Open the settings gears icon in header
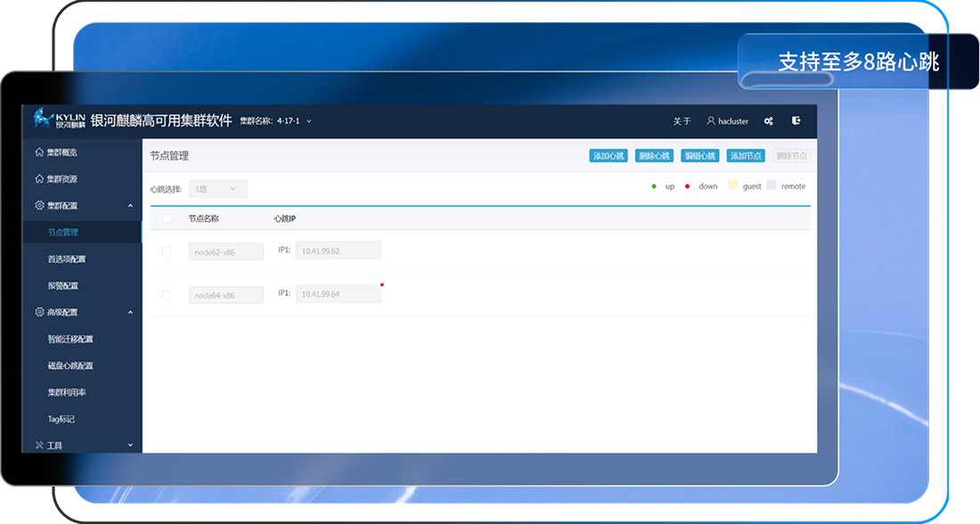This screenshot has height=524, width=980. pyautogui.click(x=769, y=121)
